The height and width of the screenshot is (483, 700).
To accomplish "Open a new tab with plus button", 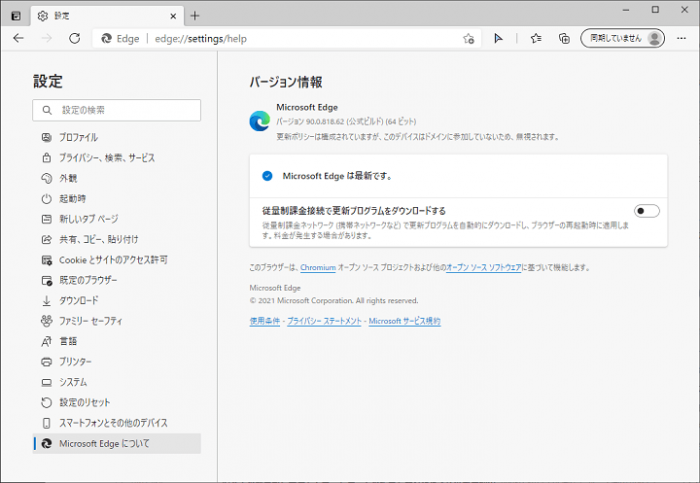I will (x=195, y=16).
